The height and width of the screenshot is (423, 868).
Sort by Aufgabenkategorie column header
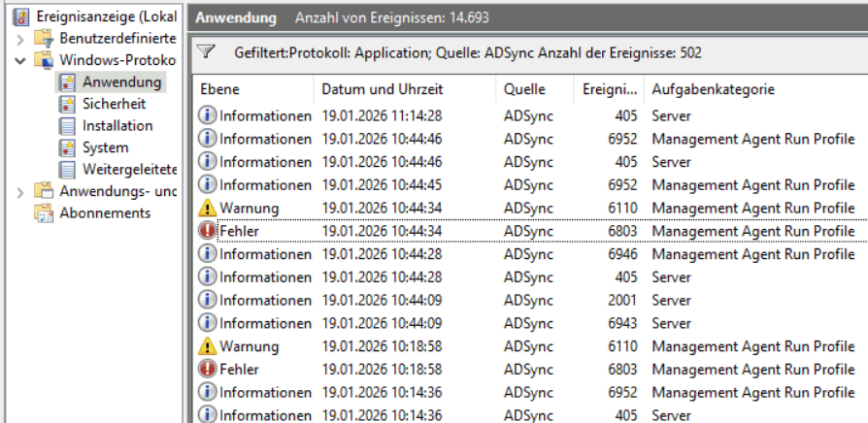pos(713,89)
